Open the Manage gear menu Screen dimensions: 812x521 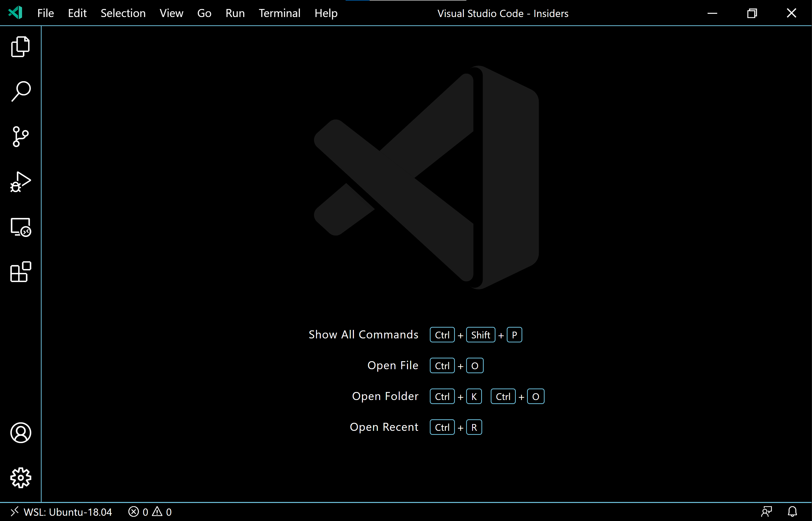20,478
